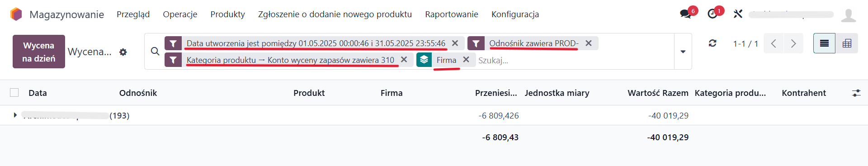868x166 pixels.
Task: Click the gear icon next to Wycena
Action: click(x=123, y=52)
